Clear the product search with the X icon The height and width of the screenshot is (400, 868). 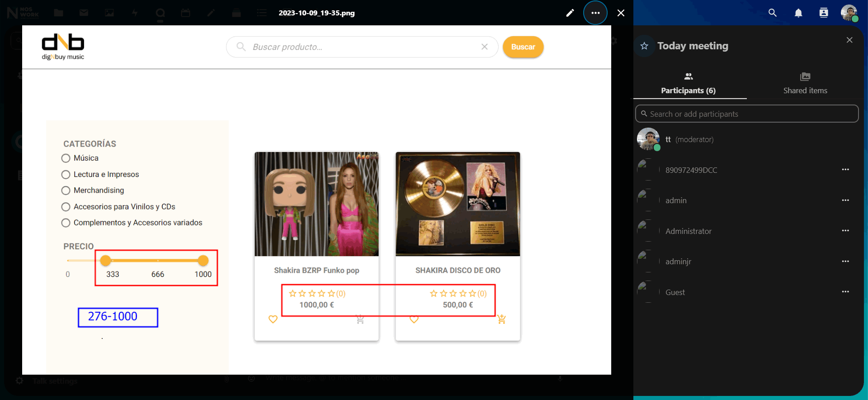485,47
